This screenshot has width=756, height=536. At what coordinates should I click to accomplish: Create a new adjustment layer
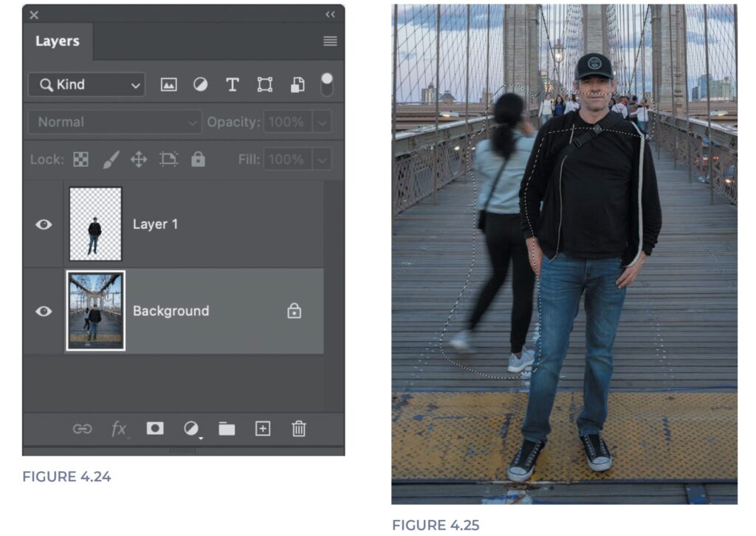tap(191, 429)
